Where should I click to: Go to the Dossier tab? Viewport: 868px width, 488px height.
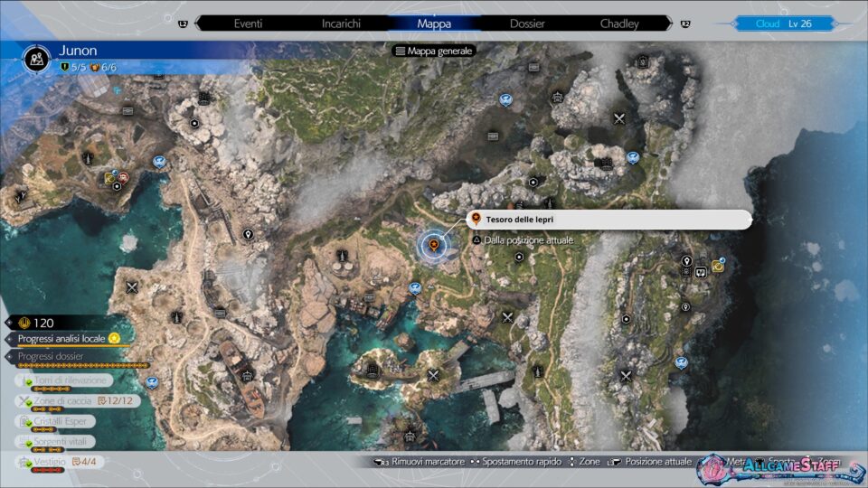point(527,23)
